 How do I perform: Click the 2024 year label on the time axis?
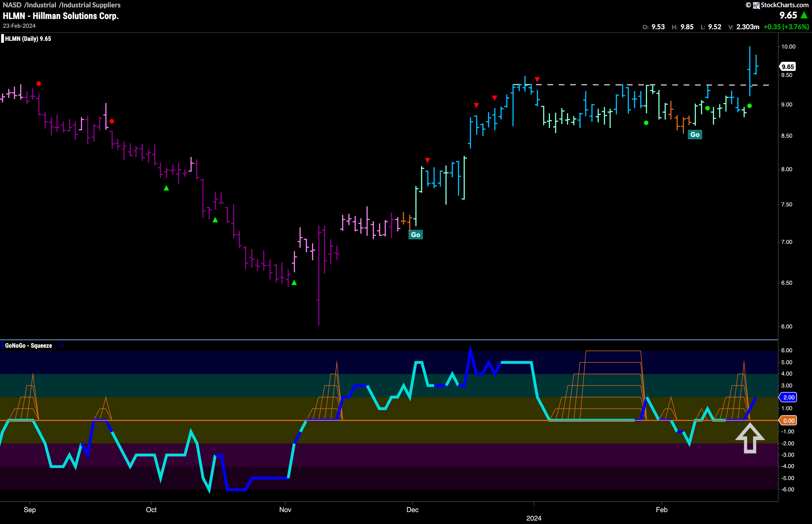pyautogui.click(x=533, y=518)
